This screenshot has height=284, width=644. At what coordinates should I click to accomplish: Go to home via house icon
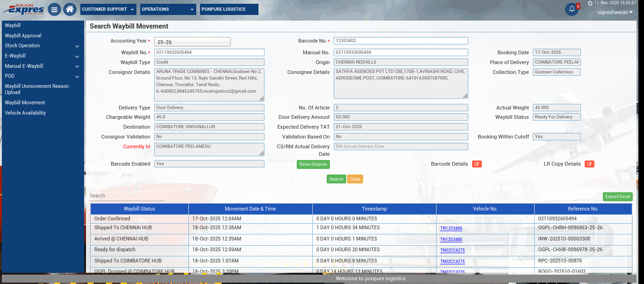pyautogui.click(x=70, y=9)
